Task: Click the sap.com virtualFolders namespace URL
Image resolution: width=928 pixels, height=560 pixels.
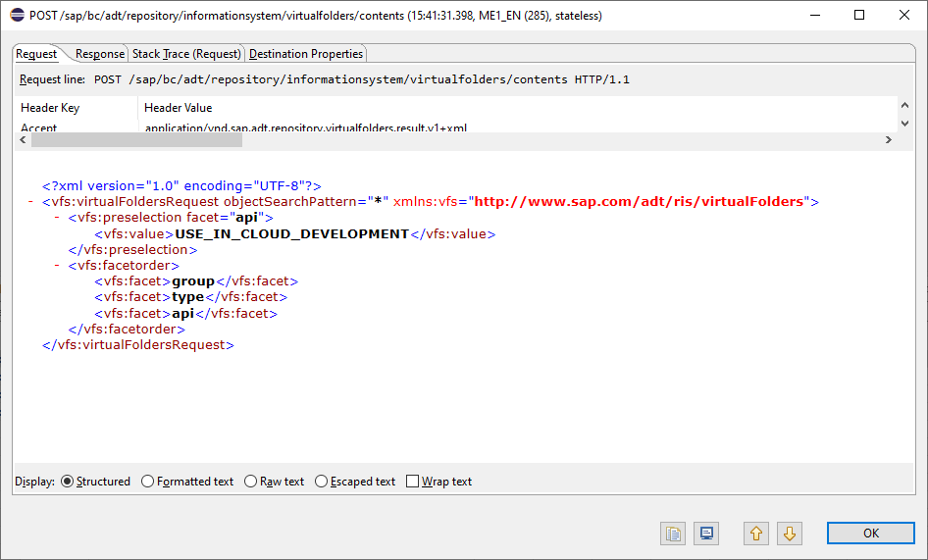Action: click(640, 202)
